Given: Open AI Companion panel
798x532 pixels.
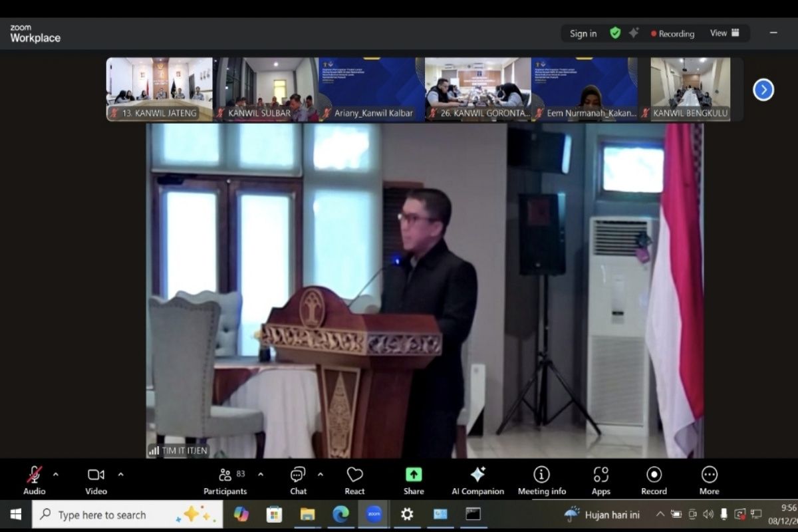Looking at the screenshot, I should (477, 480).
